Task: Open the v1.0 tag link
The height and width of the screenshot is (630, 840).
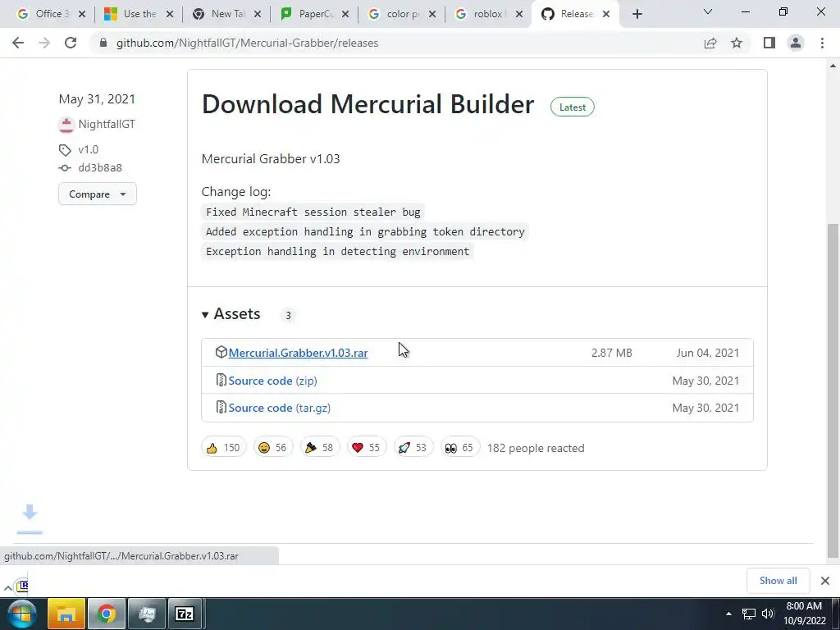Action: pyautogui.click(x=89, y=149)
